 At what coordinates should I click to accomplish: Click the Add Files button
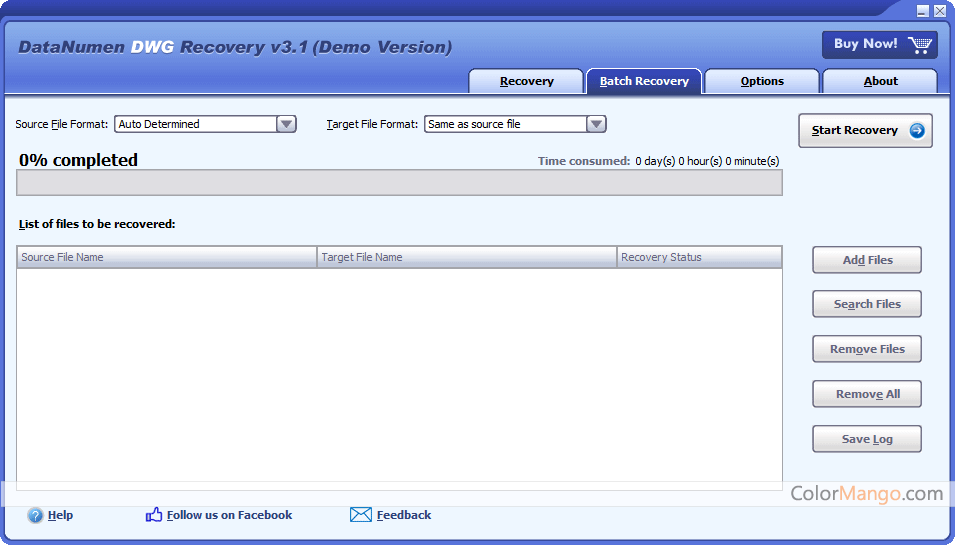coord(867,260)
